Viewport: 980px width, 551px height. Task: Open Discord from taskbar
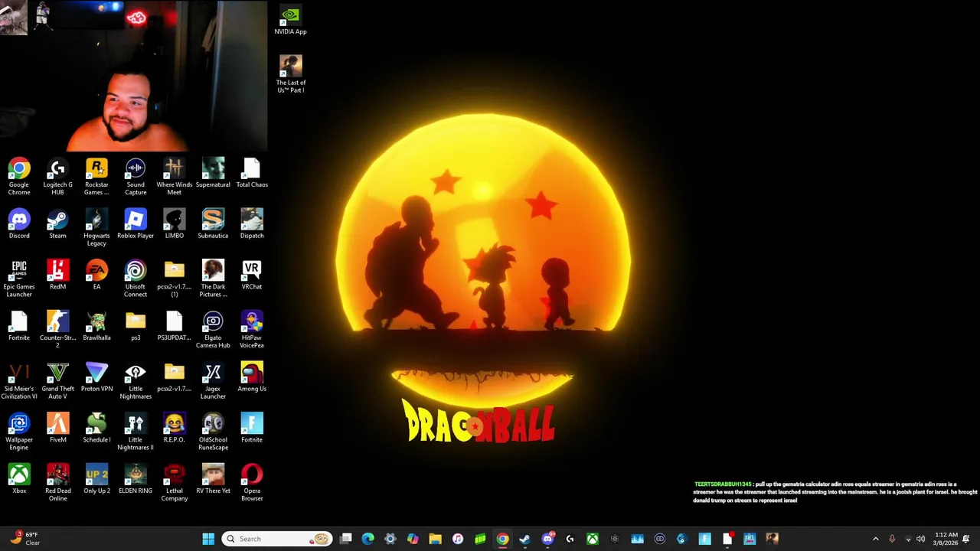click(547, 539)
